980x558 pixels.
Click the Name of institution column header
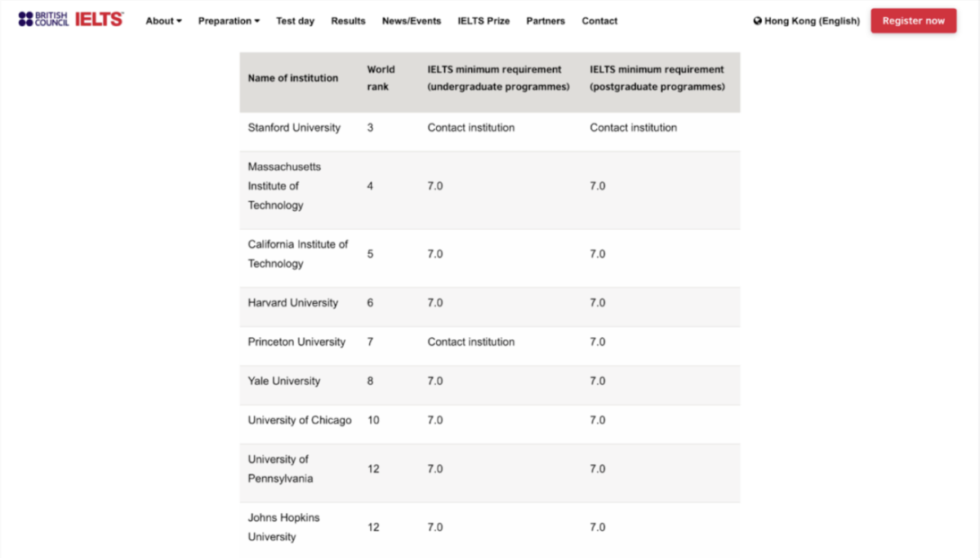(292, 78)
